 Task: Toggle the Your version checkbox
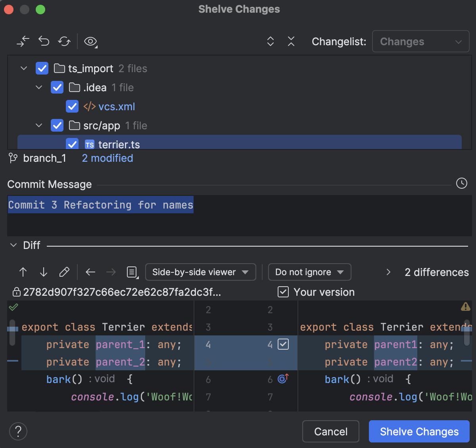[283, 292]
